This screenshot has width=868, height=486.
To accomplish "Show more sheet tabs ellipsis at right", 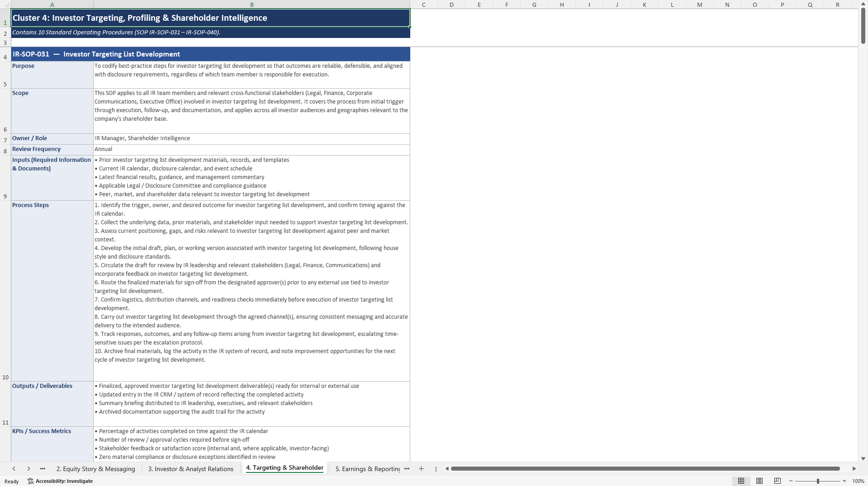I will point(407,469).
